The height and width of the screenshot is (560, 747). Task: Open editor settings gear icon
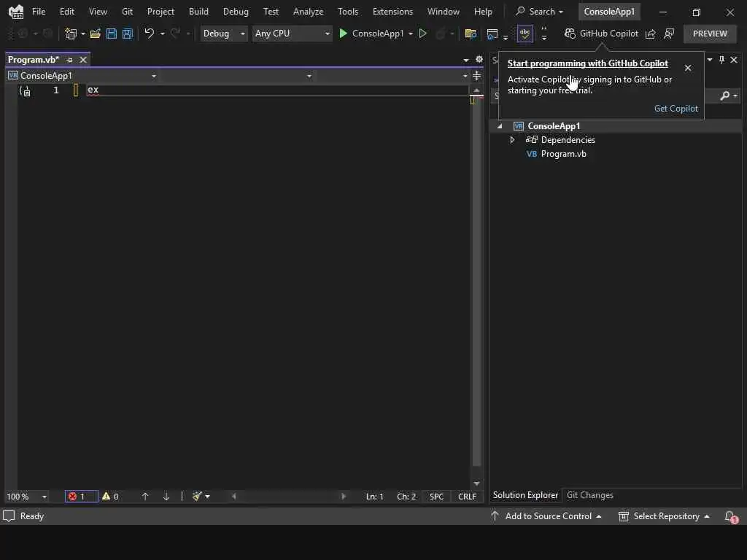pyautogui.click(x=479, y=59)
